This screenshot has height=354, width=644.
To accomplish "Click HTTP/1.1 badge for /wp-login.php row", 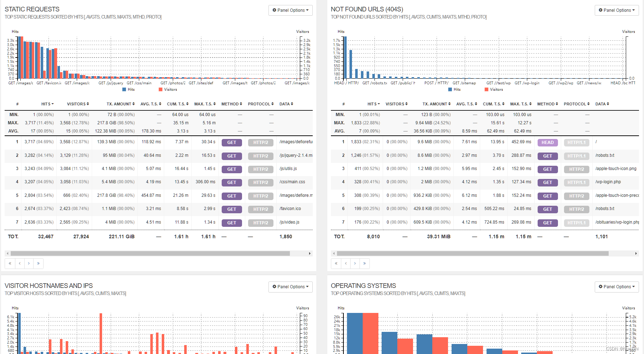I will (577, 183).
